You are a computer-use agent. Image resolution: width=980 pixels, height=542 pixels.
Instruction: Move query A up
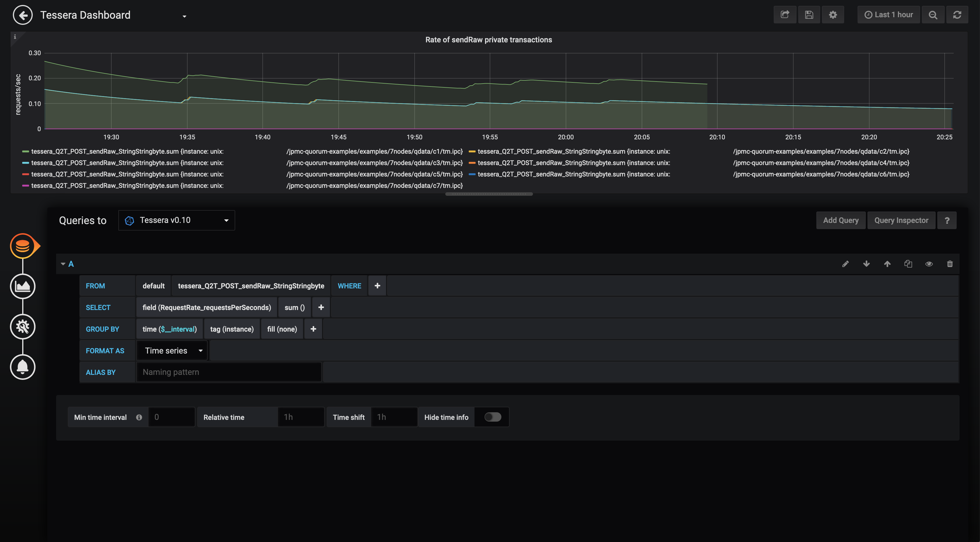(887, 264)
